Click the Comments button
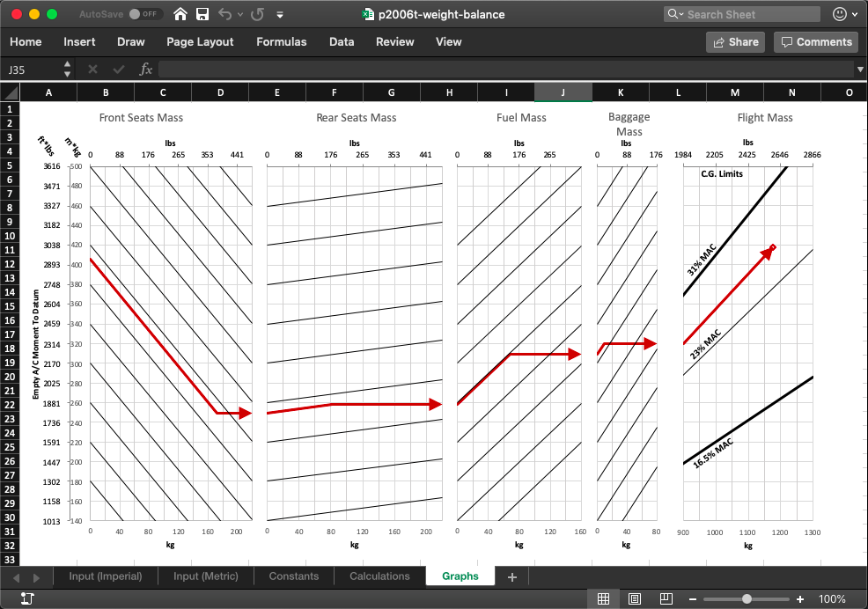 [816, 42]
